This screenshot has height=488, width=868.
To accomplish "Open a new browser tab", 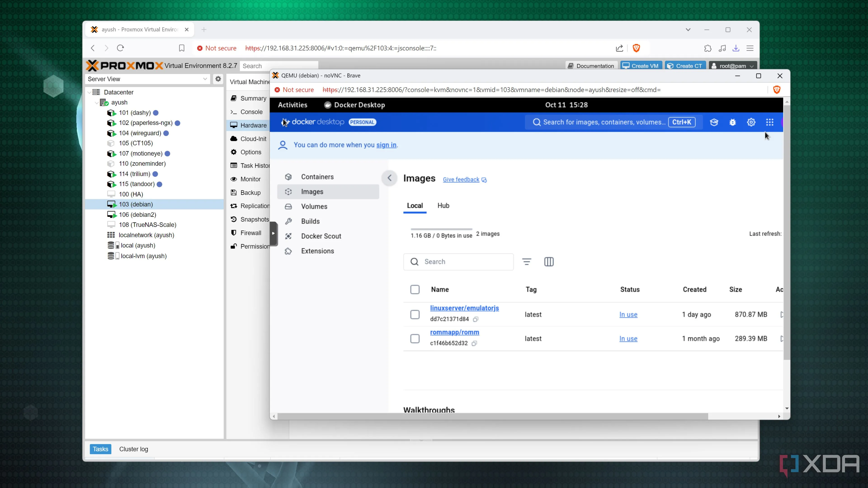I will tap(204, 30).
